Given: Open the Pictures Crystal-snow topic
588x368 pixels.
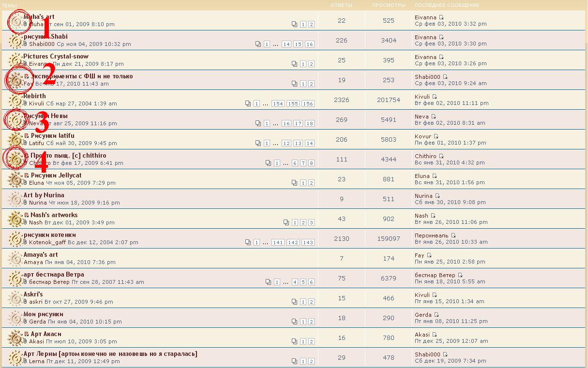Looking at the screenshot, I should [x=56, y=56].
